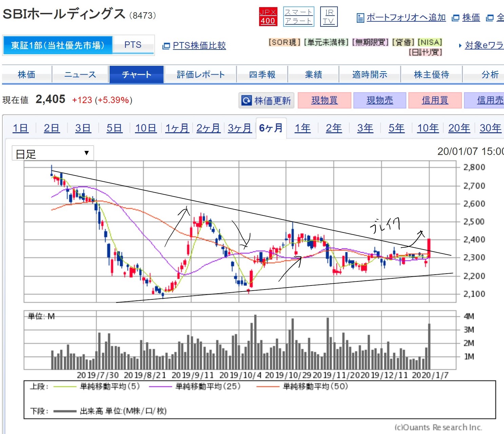Select the 2年 chart period
The height and width of the screenshot is (434, 504).
[334, 128]
